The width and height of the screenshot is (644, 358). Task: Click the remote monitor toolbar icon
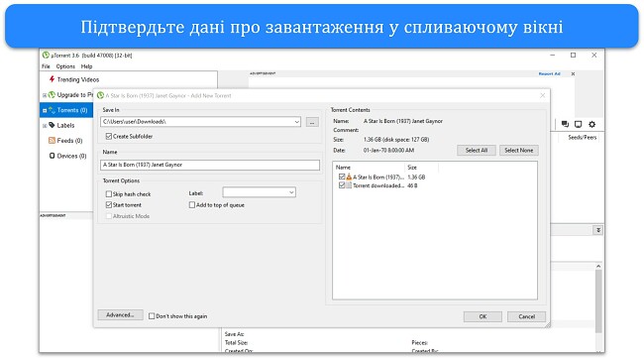(x=579, y=124)
